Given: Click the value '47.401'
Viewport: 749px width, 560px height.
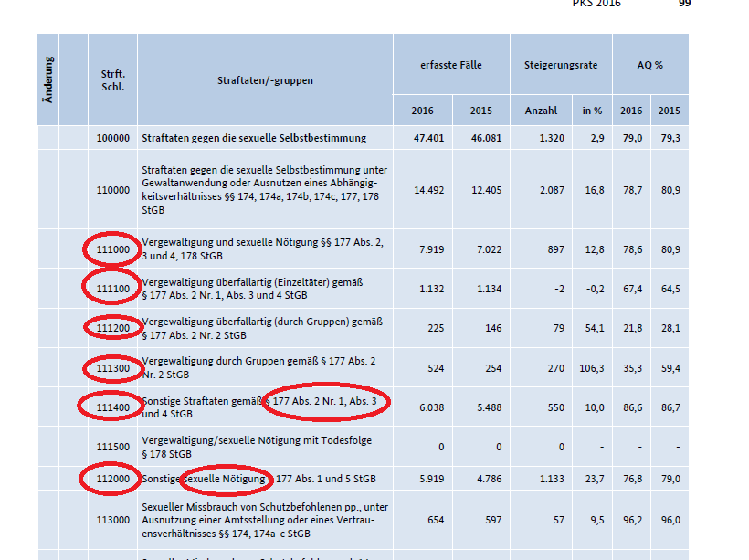Looking at the screenshot, I should pos(428,138).
